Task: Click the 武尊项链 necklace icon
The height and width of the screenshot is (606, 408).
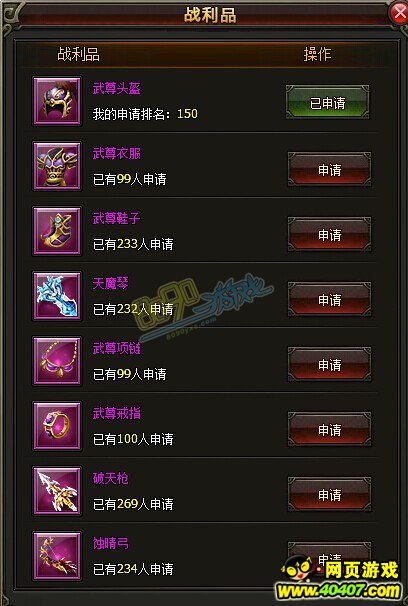Action: (x=57, y=361)
